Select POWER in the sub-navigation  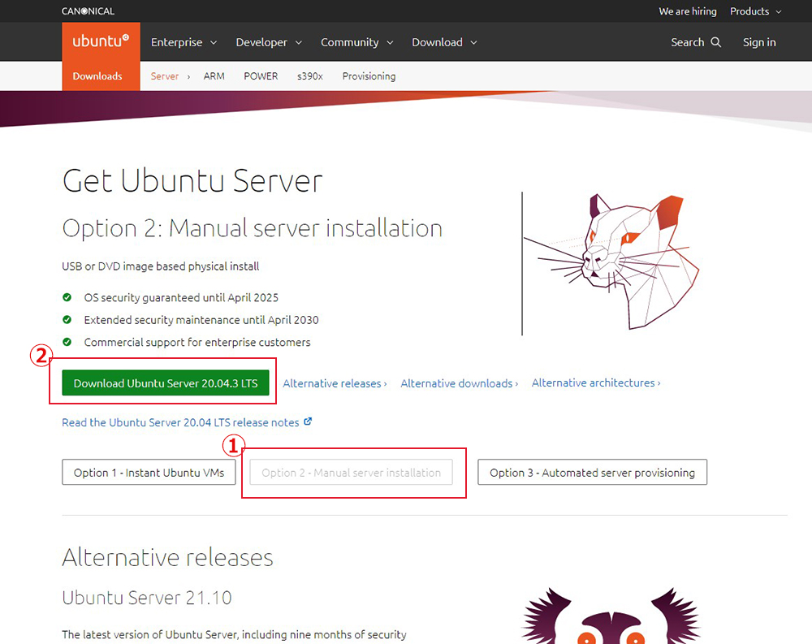click(261, 76)
